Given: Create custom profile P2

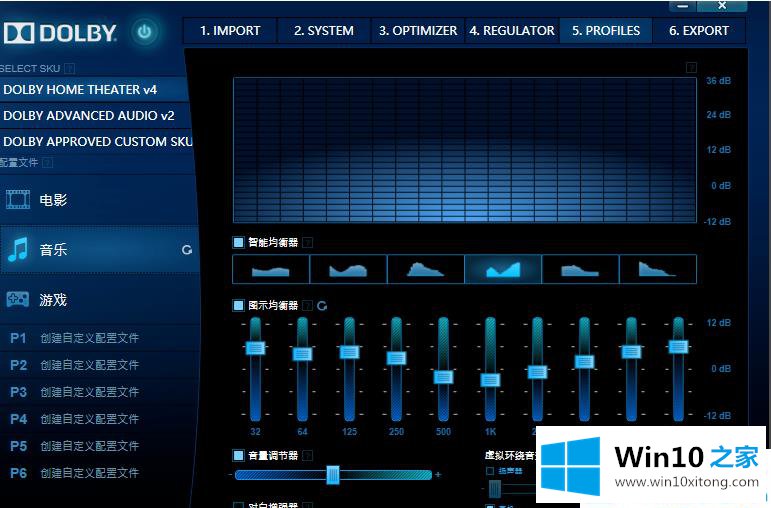Looking at the screenshot, I should tap(99, 365).
